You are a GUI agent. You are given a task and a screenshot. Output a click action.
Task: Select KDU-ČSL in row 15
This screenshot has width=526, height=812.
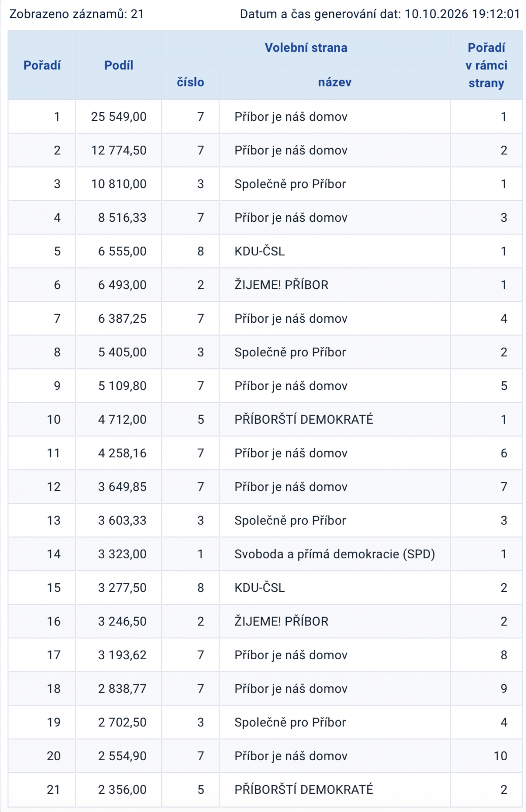[259, 588]
